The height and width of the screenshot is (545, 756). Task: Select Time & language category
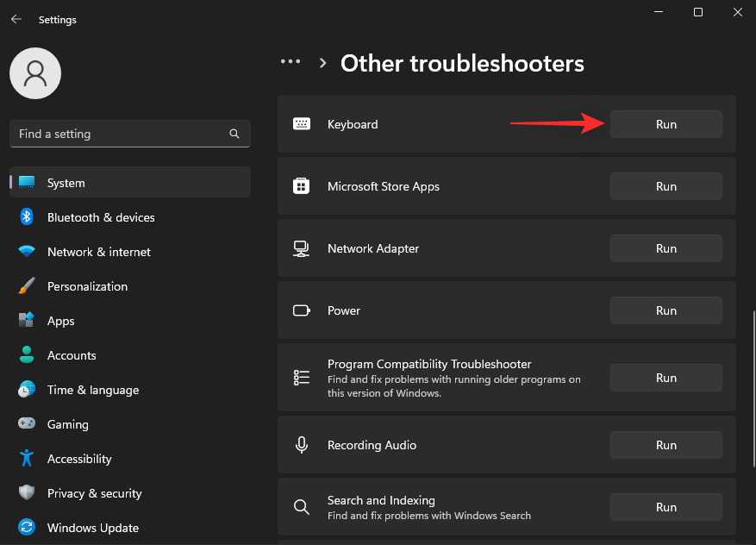point(92,390)
